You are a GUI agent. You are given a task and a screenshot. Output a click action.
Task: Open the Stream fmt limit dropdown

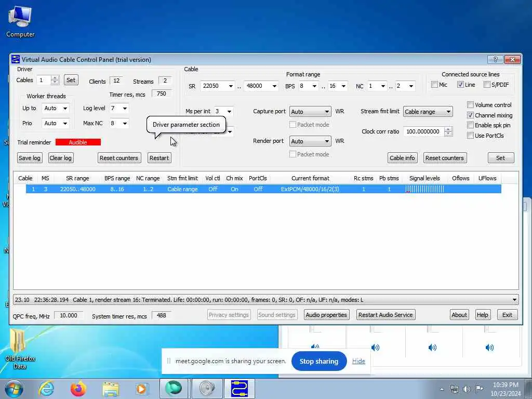pyautogui.click(x=428, y=112)
